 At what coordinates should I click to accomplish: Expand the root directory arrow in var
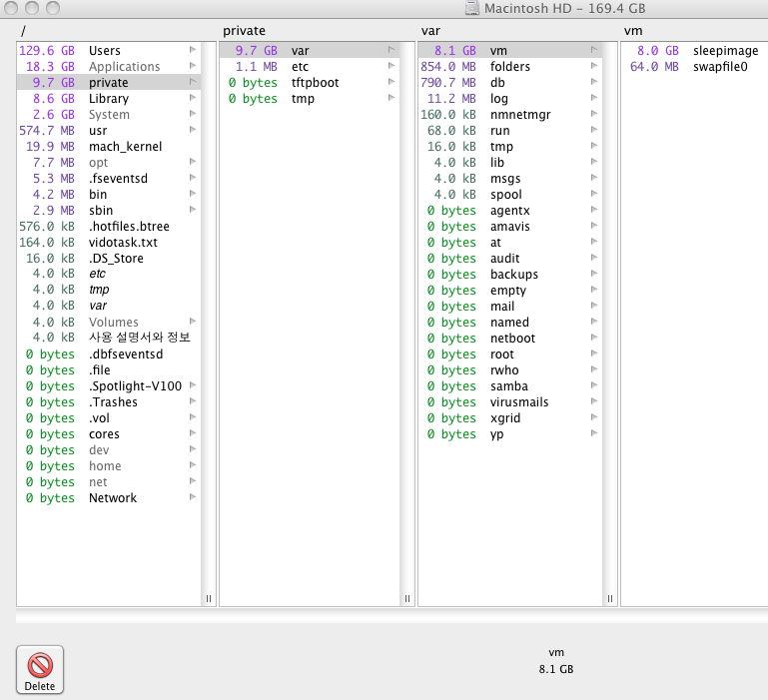pyautogui.click(x=594, y=353)
